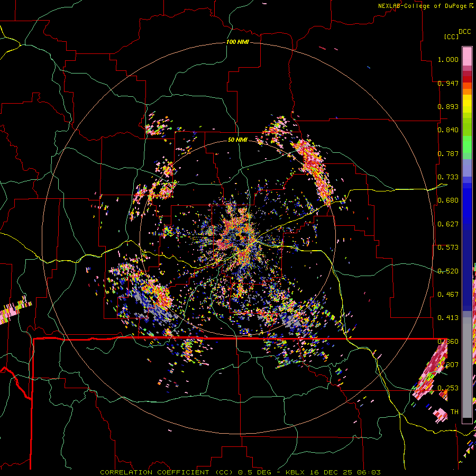This screenshot has height=476, width=476.
Task: Click the 0.573 value on color scale
Action: pos(448,248)
